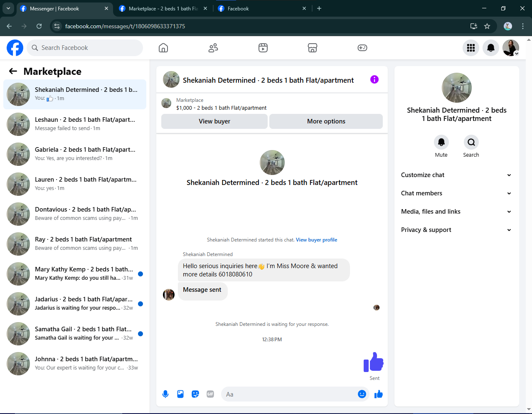Image resolution: width=532 pixels, height=414 pixels.
Task: Open Gabriela conversation
Action: click(75, 154)
